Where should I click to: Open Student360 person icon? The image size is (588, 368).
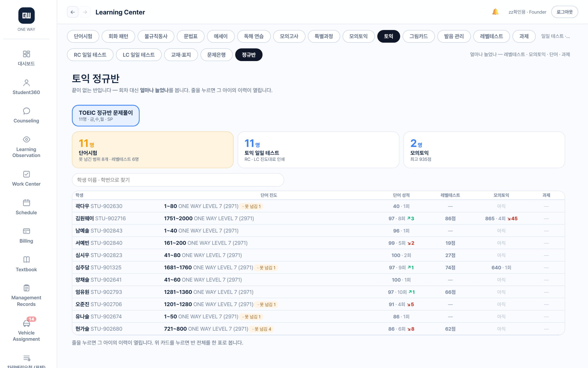point(26,83)
